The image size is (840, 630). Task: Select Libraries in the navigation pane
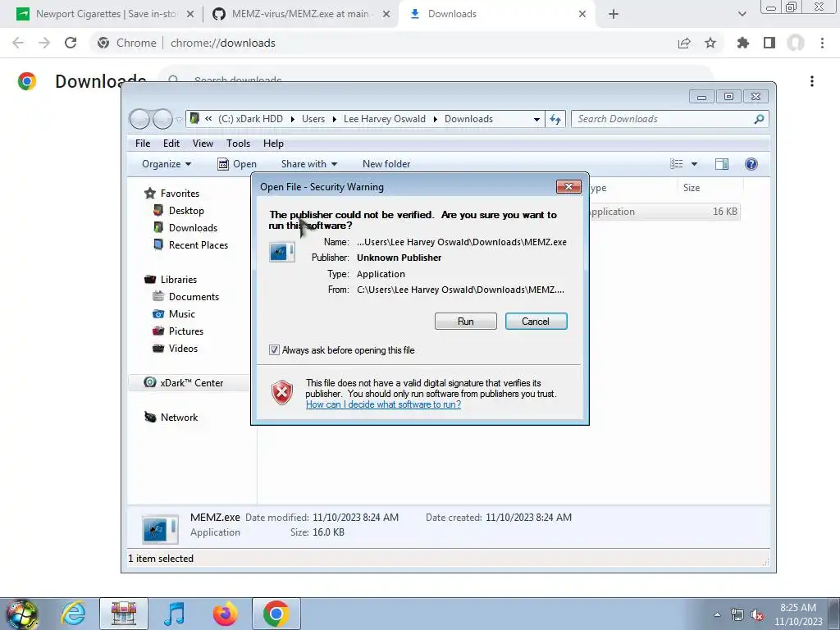178,280
